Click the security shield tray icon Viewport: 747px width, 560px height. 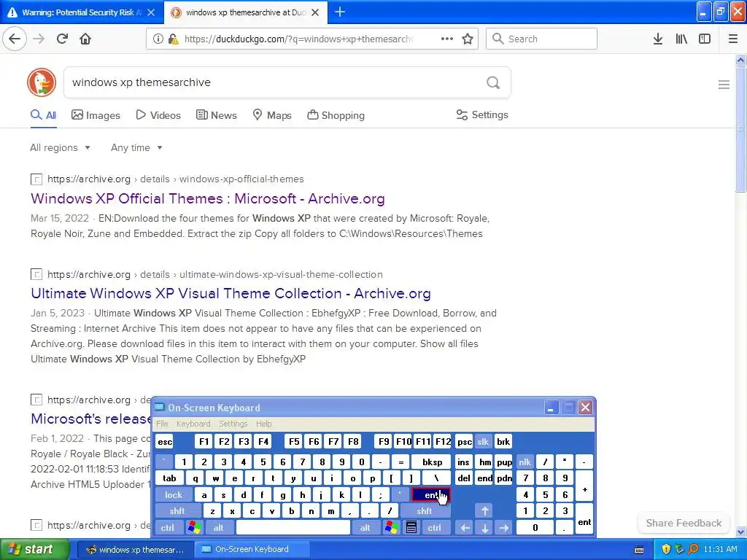666,549
